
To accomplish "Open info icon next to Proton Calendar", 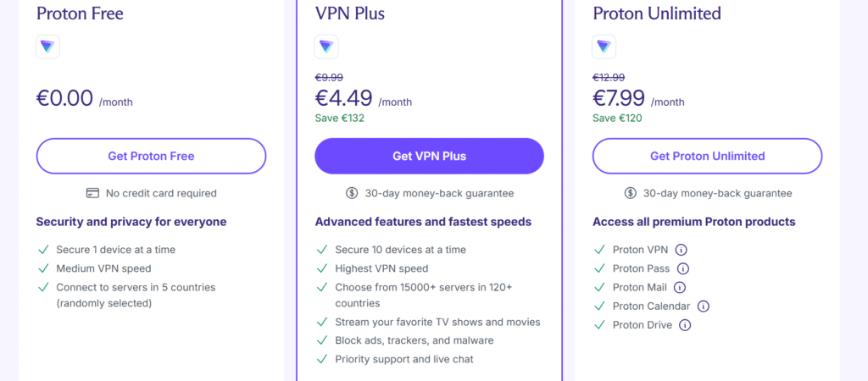I will coord(703,306).
